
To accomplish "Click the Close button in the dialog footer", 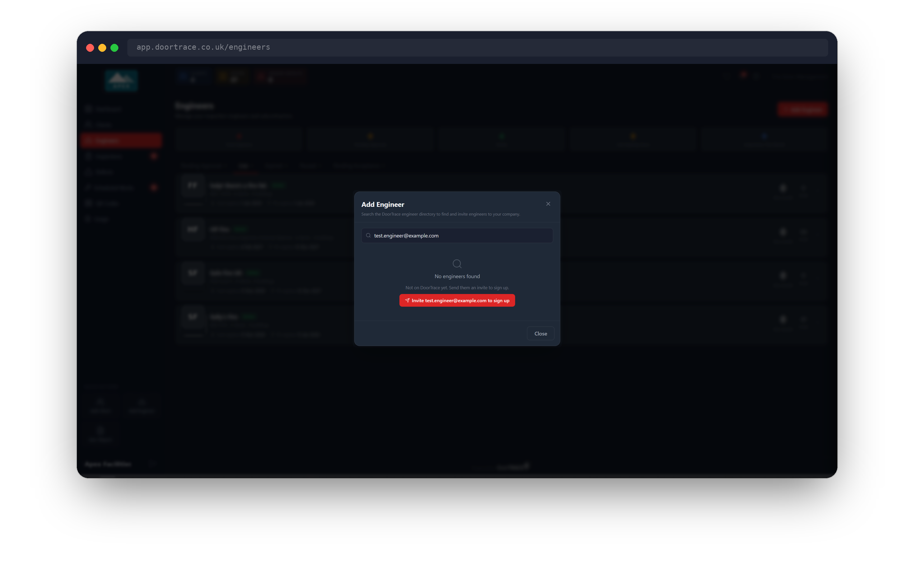I will coord(540,334).
